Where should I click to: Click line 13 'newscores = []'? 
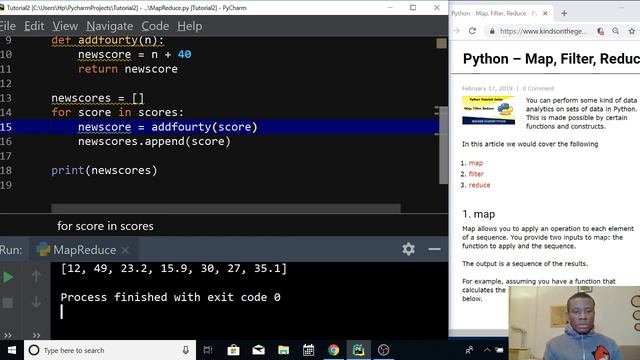pos(98,98)
